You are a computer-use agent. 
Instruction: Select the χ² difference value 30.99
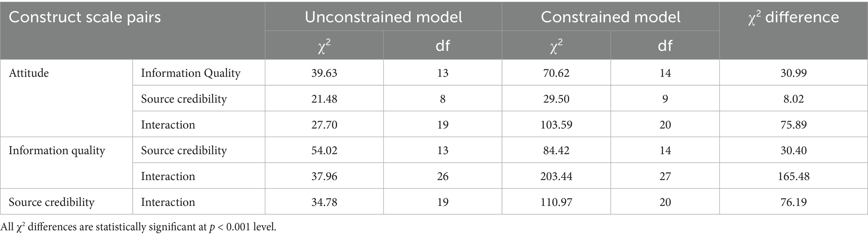[x=793, y=73]
